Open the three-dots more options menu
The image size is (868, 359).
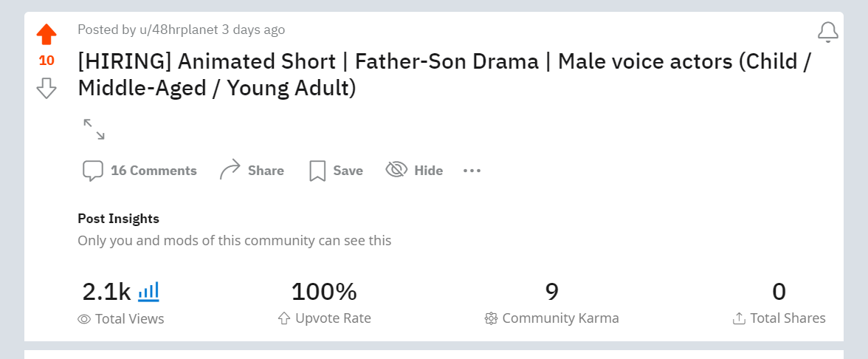pos(472,171)
